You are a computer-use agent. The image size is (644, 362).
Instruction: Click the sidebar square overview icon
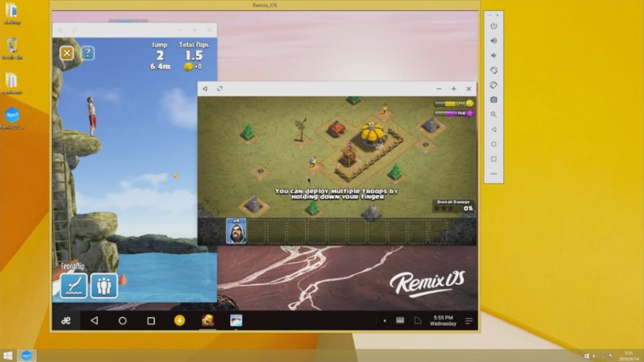pos(493,159)
